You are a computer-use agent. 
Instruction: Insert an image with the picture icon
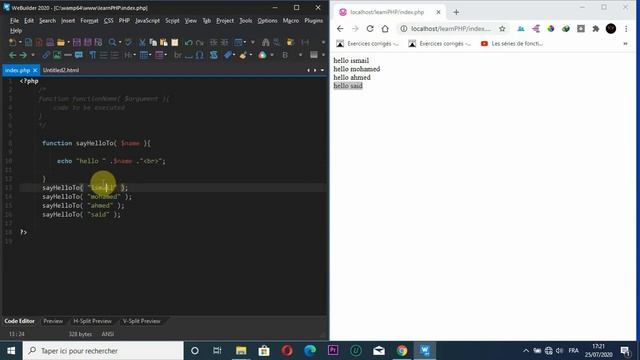point(57,55)
